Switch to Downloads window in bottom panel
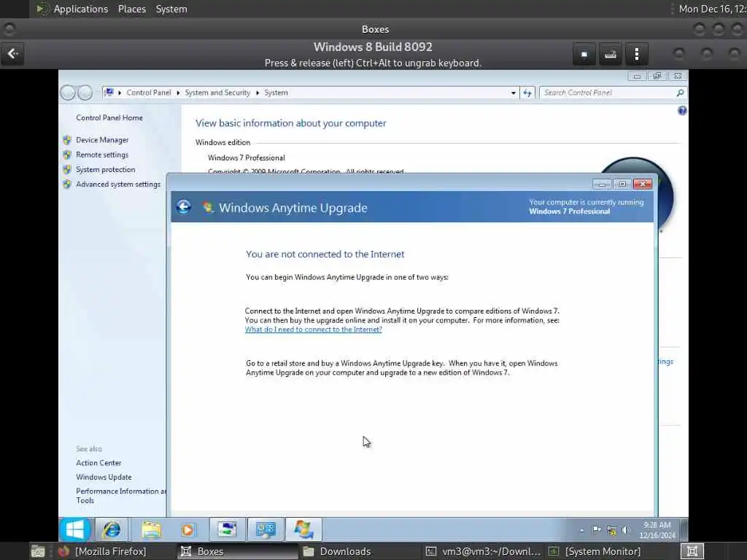This screenshot has width=747, height=560. point(337,551)
